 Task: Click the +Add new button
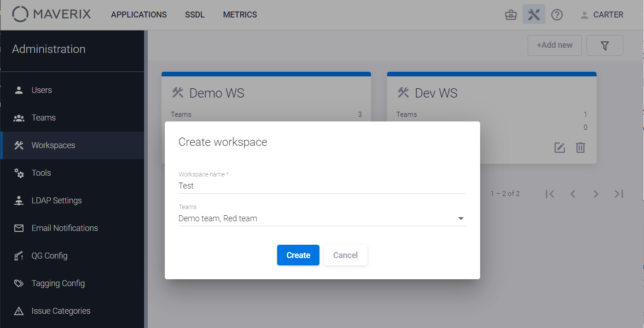(x=554, y=45)
